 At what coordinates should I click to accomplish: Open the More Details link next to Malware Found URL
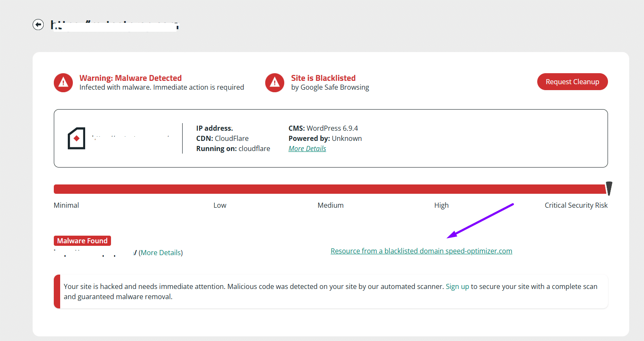click(x=161, y=253)
